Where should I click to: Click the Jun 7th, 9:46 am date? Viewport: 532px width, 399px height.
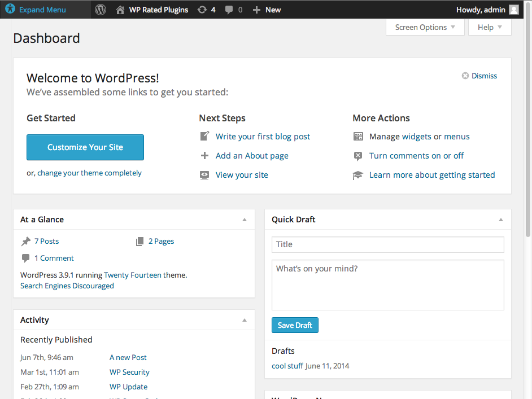click(47, 357)
